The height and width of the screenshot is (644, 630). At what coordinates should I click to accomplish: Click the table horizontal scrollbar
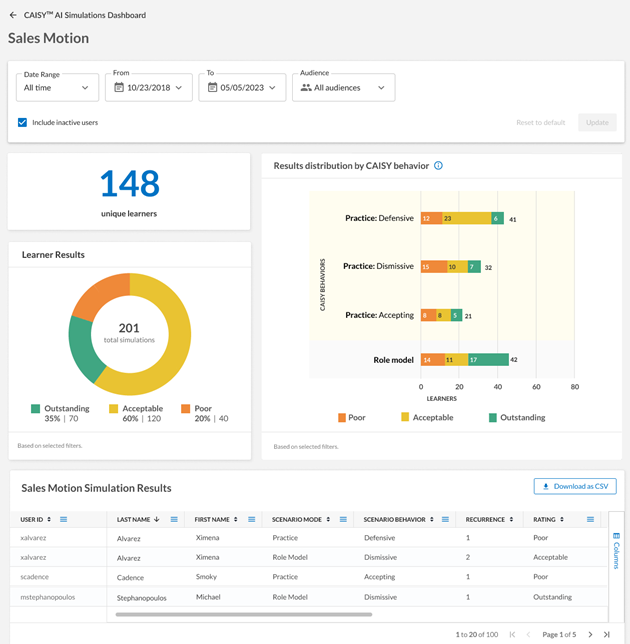(x=244, y=615)
